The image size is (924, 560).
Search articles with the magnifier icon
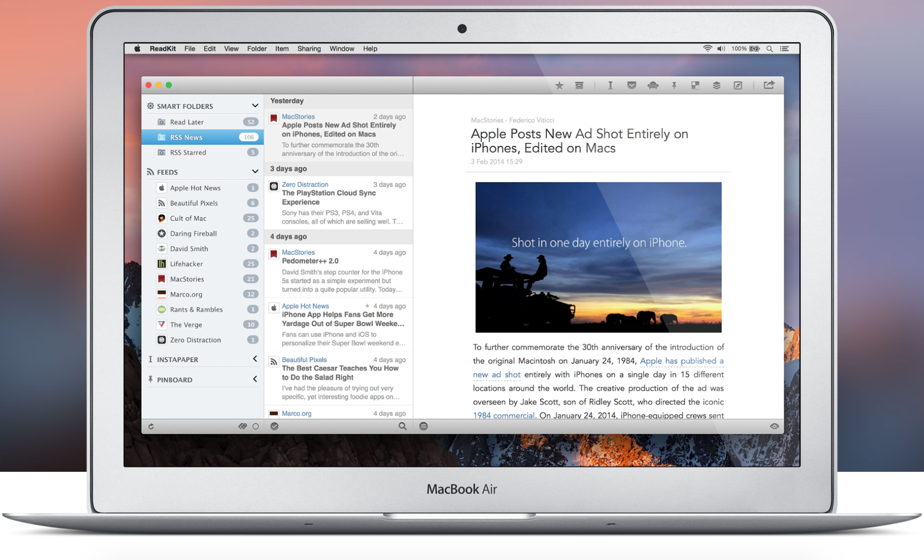pyautogui.click(x=403, y=426)
